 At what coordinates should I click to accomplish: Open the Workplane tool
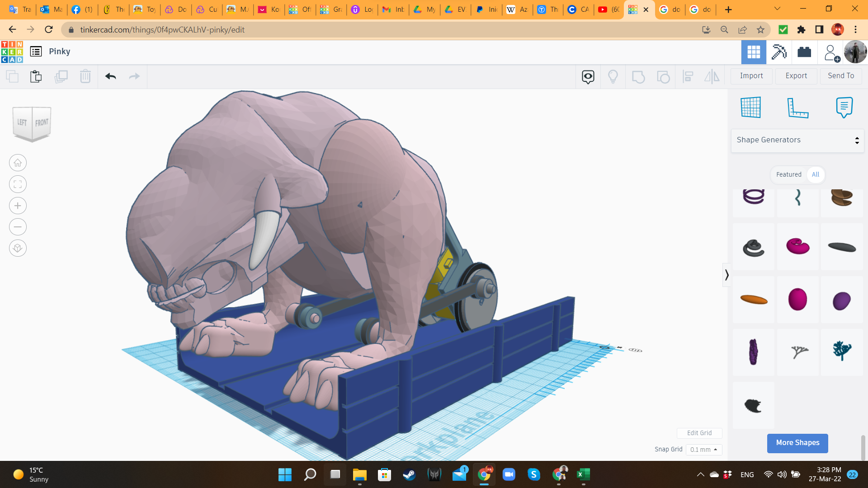click(750, 108)
